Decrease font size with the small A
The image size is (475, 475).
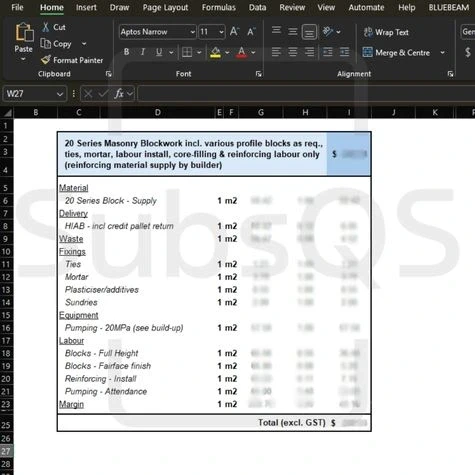[251, 32]
